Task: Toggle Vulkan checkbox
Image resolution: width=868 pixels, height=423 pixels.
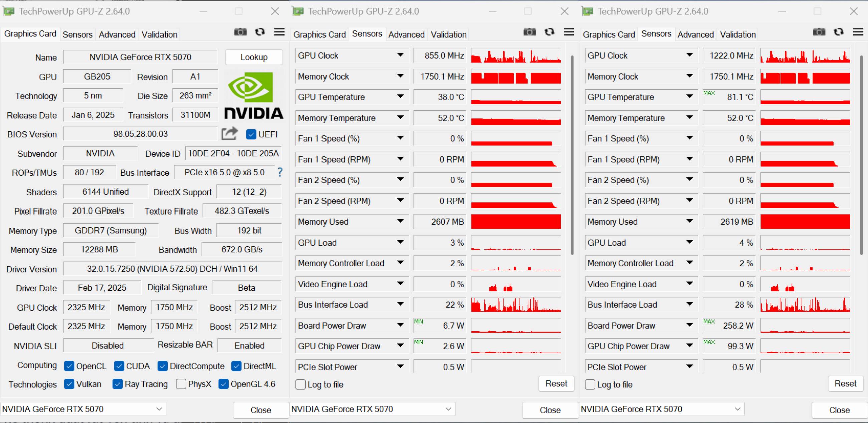Action: 69,384
